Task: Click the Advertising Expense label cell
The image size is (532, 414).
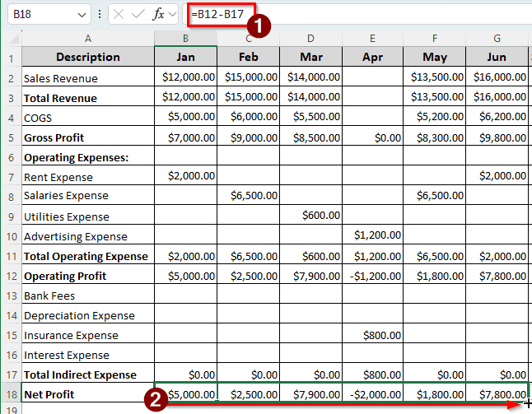Action: pyautogui.click(x=88, y=235)
